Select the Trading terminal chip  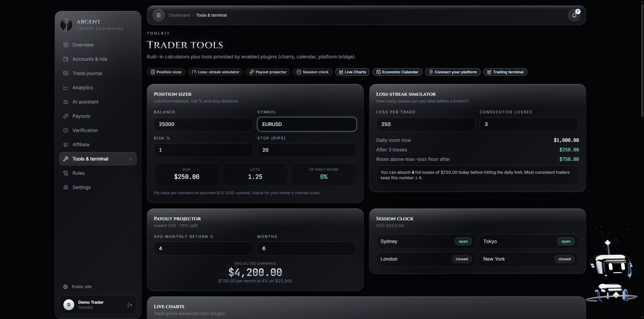(x=506, y=72)
